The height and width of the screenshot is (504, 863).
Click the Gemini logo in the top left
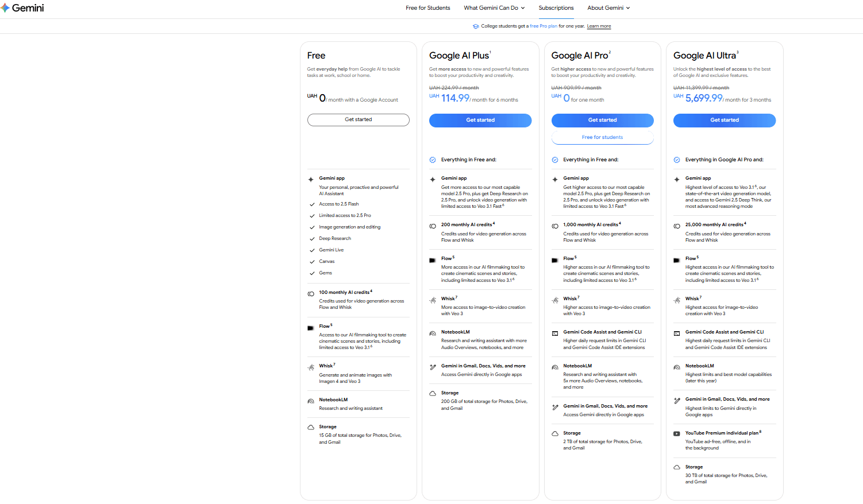(x=22, y=7)
